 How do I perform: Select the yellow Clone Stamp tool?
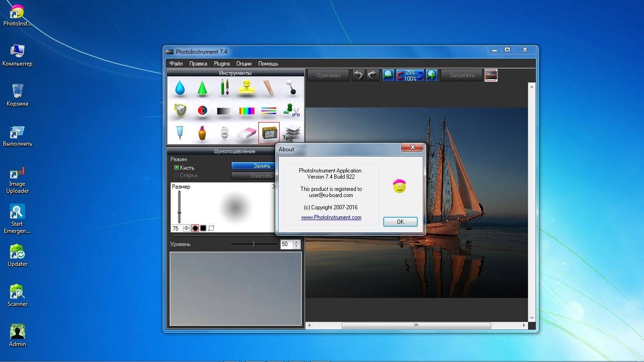(246, 88)
